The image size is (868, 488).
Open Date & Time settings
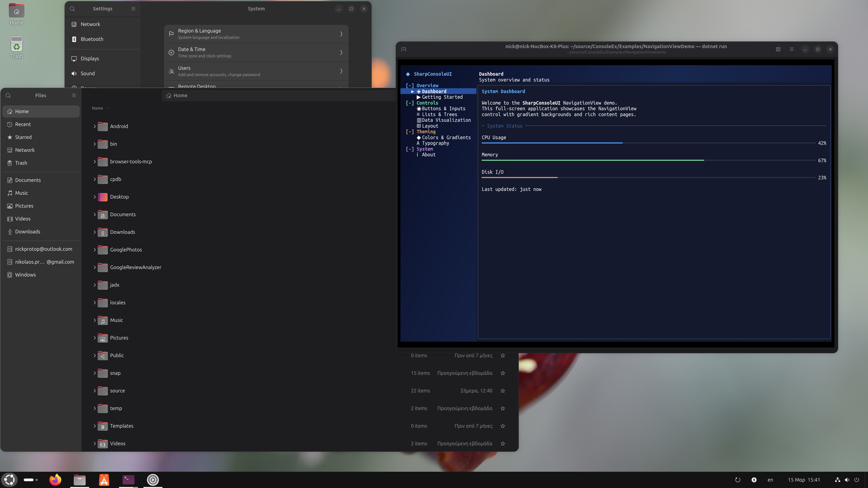[256, 52]
